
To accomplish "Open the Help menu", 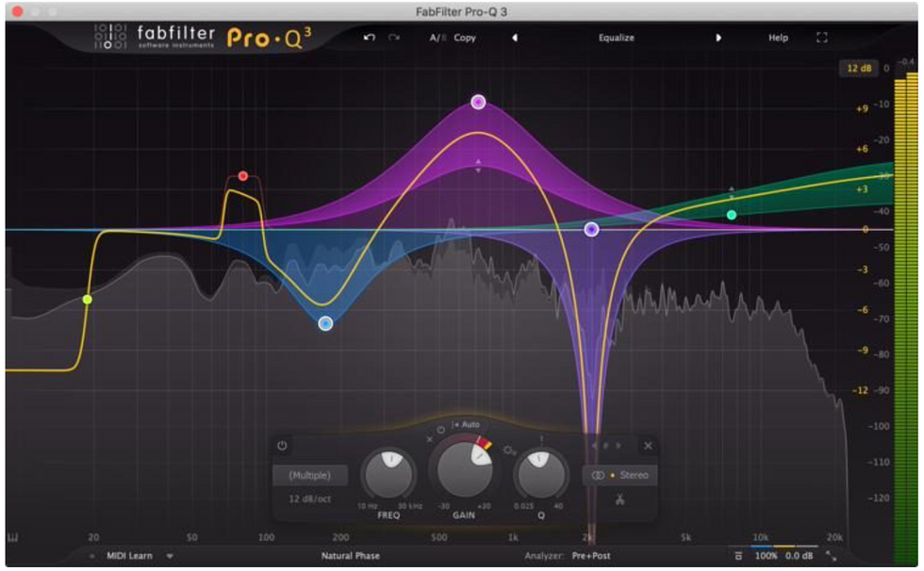I will pyautogui.click(x=778, y=38).
